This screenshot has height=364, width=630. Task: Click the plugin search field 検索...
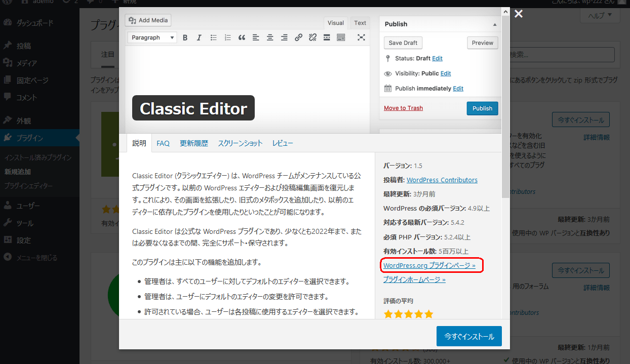(561, 55)
